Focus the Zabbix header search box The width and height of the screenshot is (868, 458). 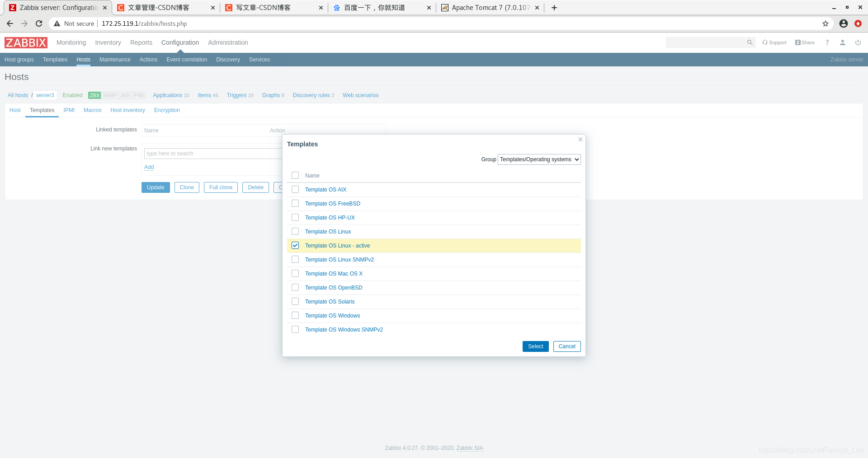coord(705,42)
